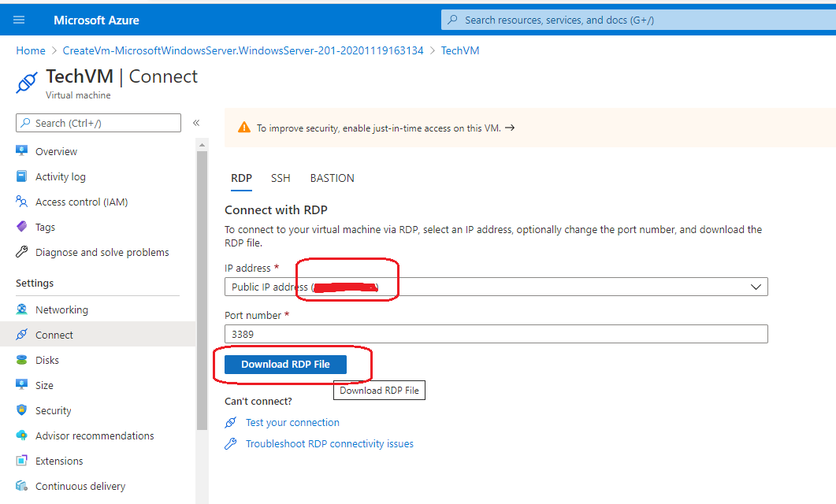Click the warning triangle icon in banner
Image resolution: width=836 pixels, height=504 pixels.
point(244,128)
